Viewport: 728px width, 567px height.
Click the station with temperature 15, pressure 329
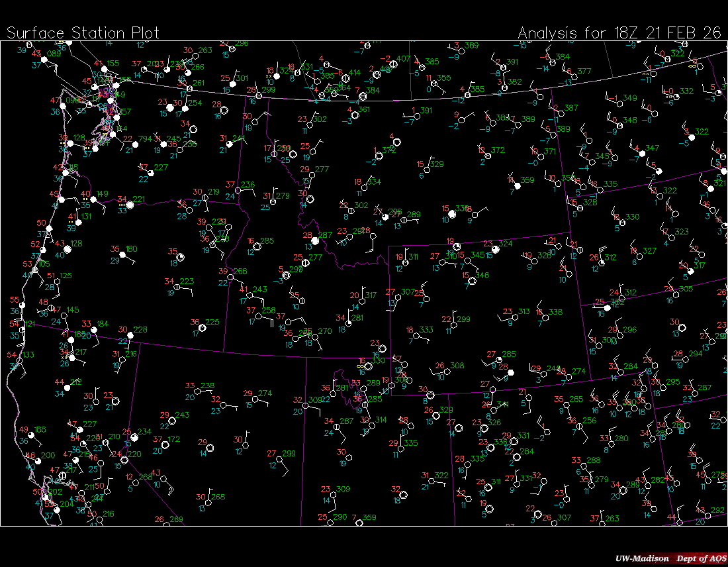428,170
